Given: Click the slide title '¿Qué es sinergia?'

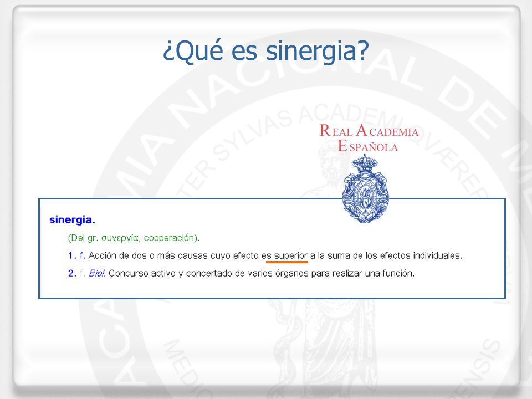Looking at the screenshot, I should tap(265, 50).
